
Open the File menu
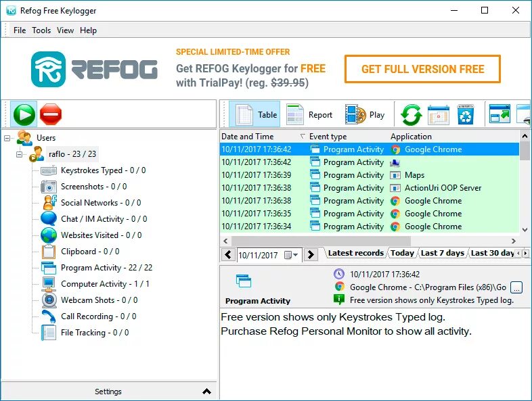[x=20, y=30]
